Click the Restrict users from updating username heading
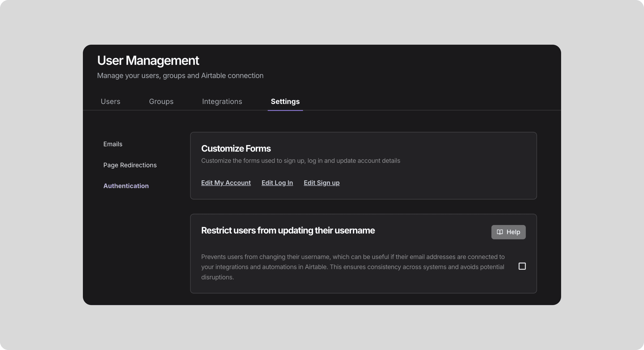Viewport: 644px width, 350px height. click(x=288, y=230)
